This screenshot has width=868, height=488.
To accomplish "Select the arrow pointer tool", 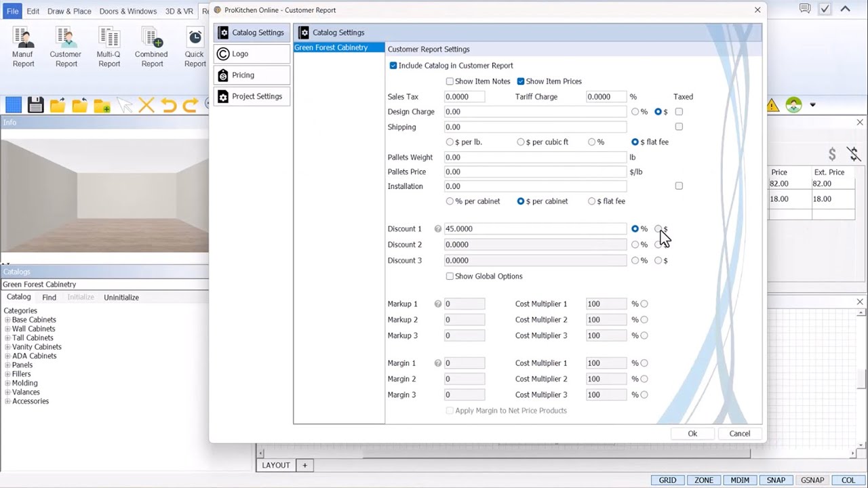I will 124,105.
